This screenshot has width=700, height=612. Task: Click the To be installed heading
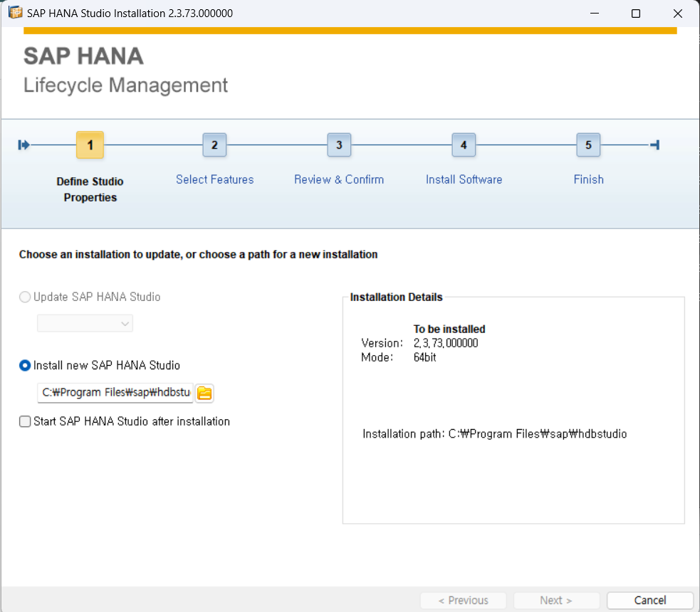coord(449,329)
